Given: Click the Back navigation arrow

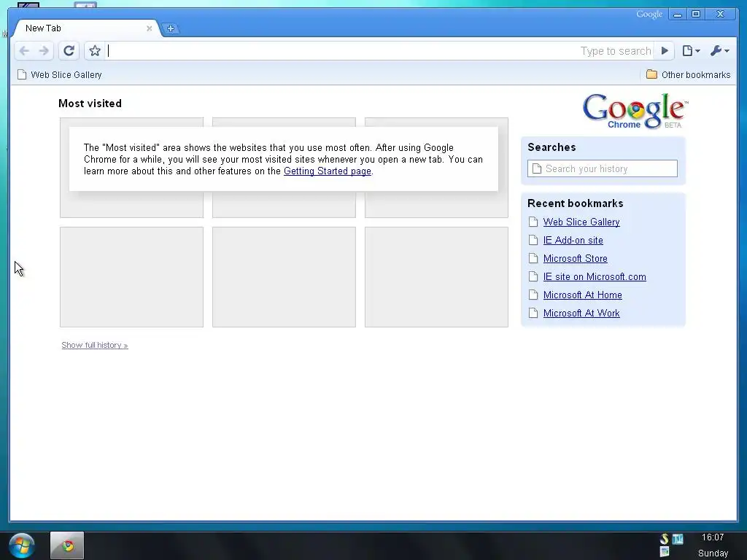Looking at the screenshot, I should pos(24,51).
